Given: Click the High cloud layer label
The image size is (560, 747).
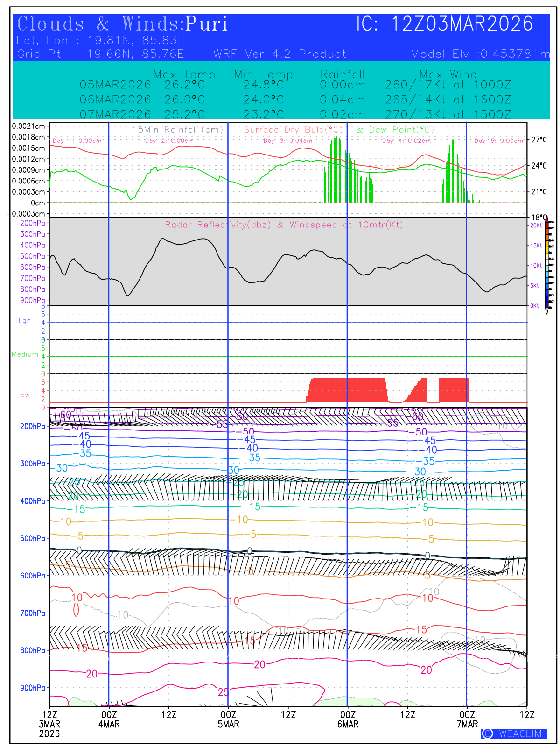Looking at the screenshot, I should pos(23,320).
